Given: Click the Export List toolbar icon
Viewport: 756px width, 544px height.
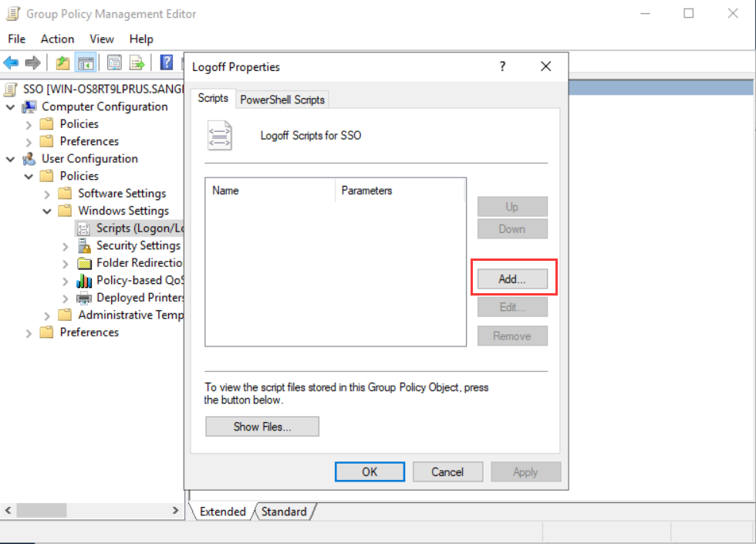Looking at the screenshot, I should [x=137, y=63].
